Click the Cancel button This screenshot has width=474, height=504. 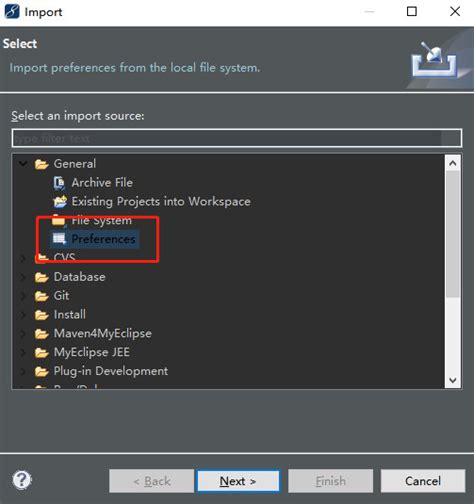coord(423,481)
